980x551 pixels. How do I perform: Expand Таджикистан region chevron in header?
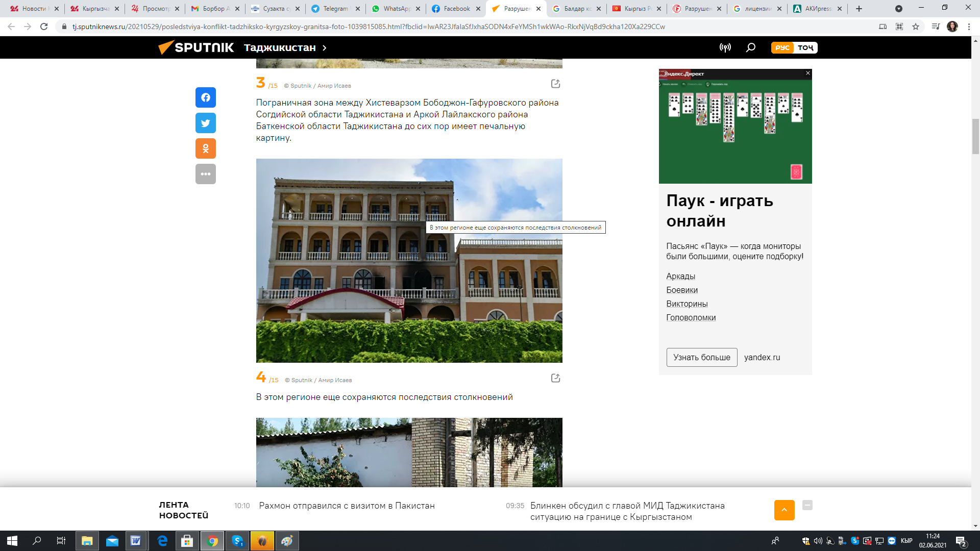324,47
